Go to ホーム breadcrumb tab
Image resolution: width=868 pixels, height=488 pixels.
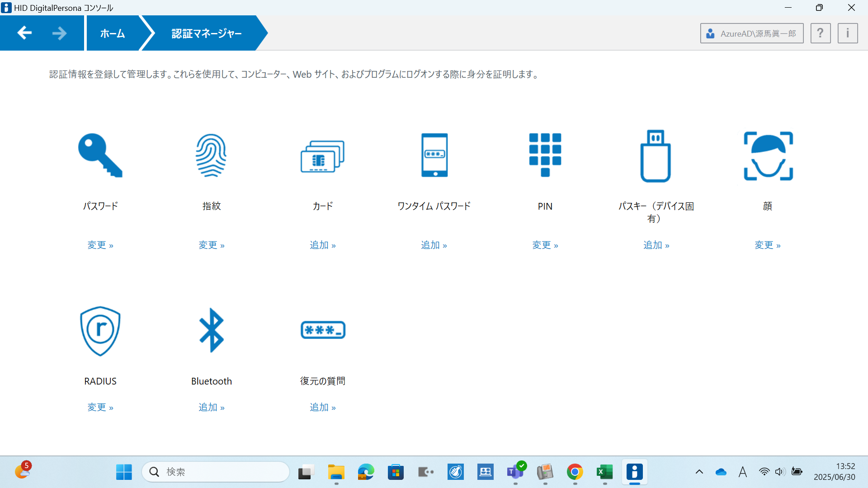pos(113,33)
